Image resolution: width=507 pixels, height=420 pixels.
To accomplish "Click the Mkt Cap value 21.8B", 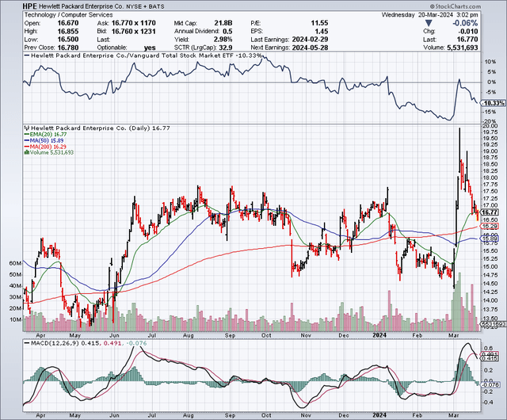I will [x=223, y=23].
